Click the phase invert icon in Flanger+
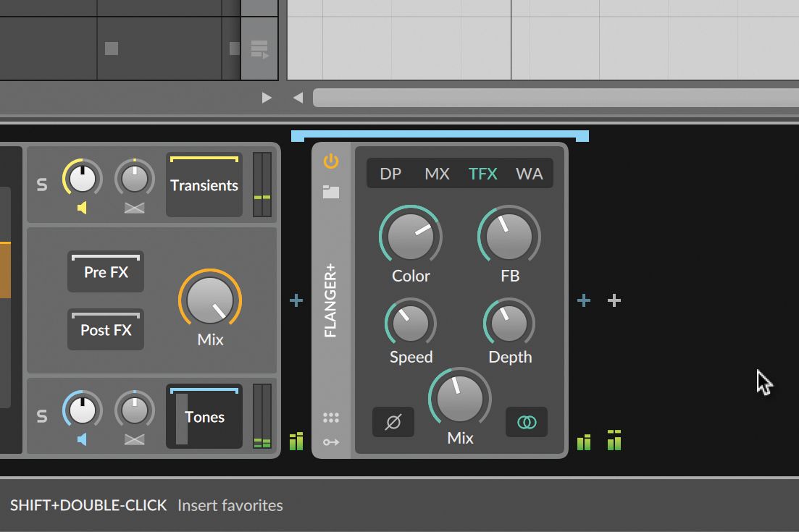799x532 pixels. (393, 422)
